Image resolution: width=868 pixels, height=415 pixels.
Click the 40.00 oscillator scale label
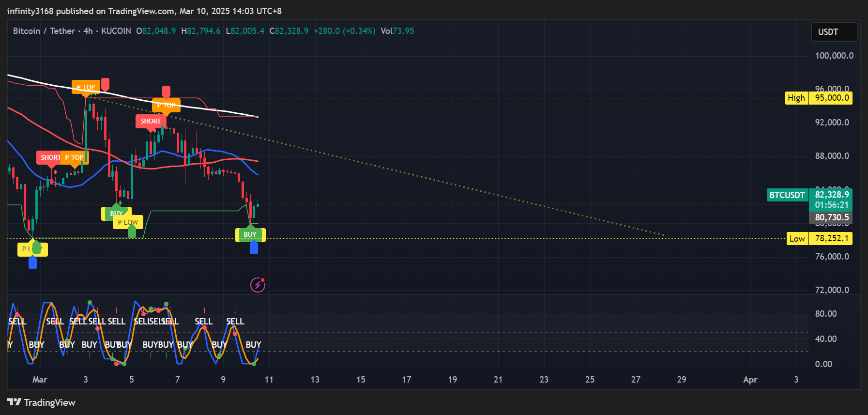coord(826,339)
